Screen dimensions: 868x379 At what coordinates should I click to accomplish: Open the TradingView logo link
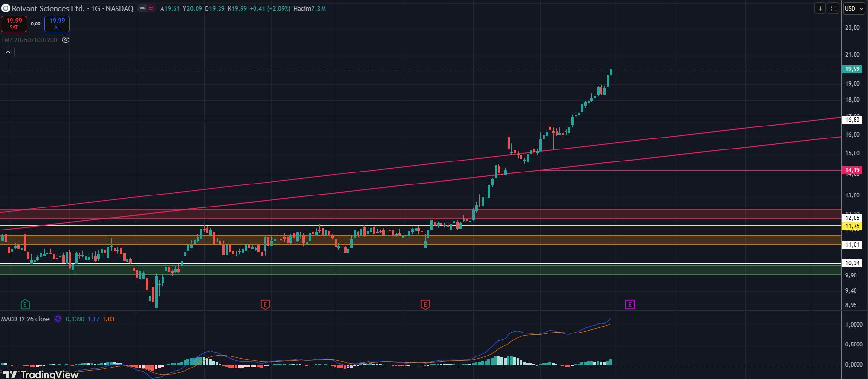point(41,374)
